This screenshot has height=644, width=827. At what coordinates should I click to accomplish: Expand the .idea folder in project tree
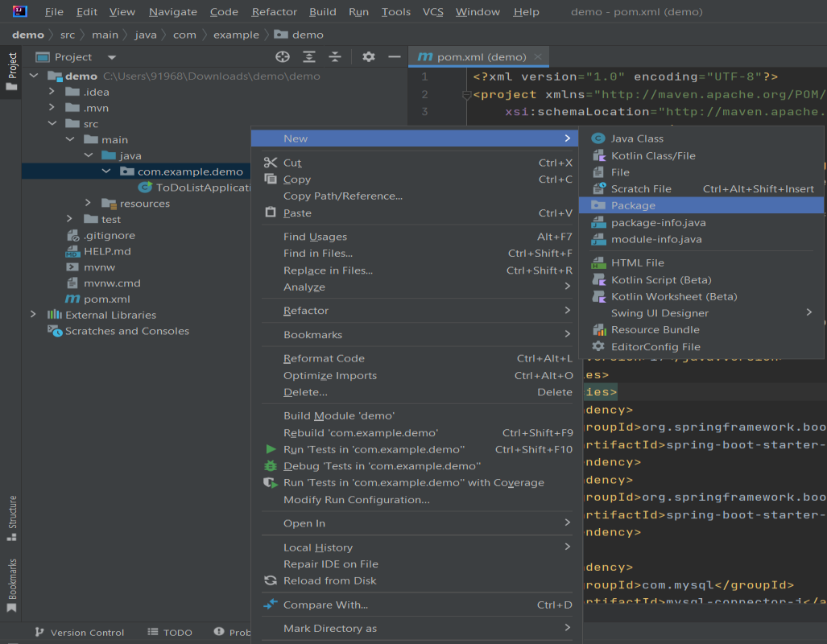(52, 92)
